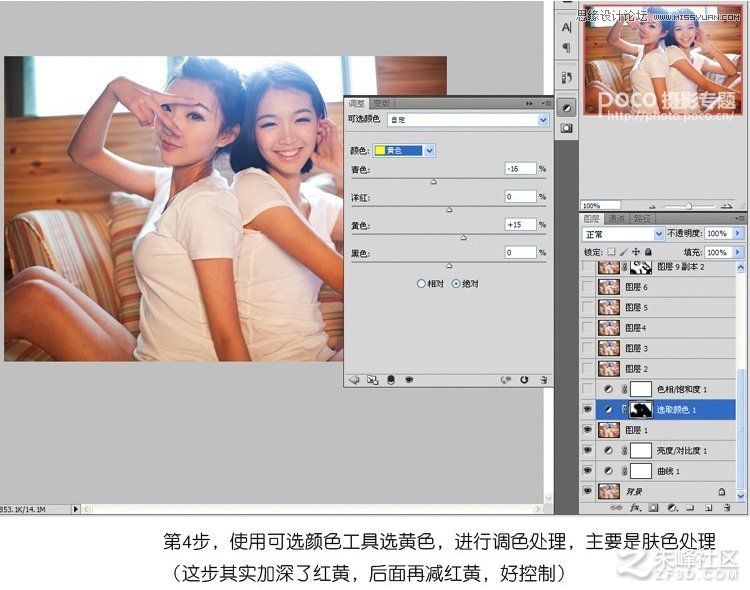Click the lock transparent pixels icon
This screenshot has height=590, width=750.
(x=611, y=252)
